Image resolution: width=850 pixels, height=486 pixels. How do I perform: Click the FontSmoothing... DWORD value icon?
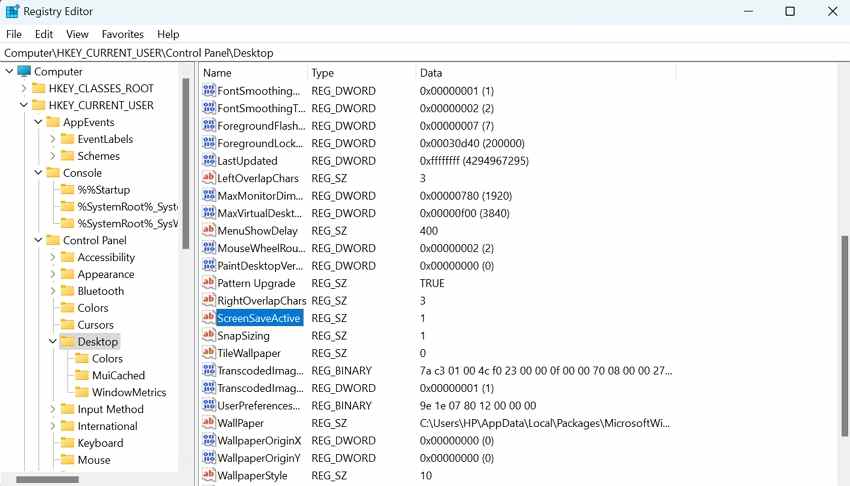pyautogui.click(x=209, y=90)
